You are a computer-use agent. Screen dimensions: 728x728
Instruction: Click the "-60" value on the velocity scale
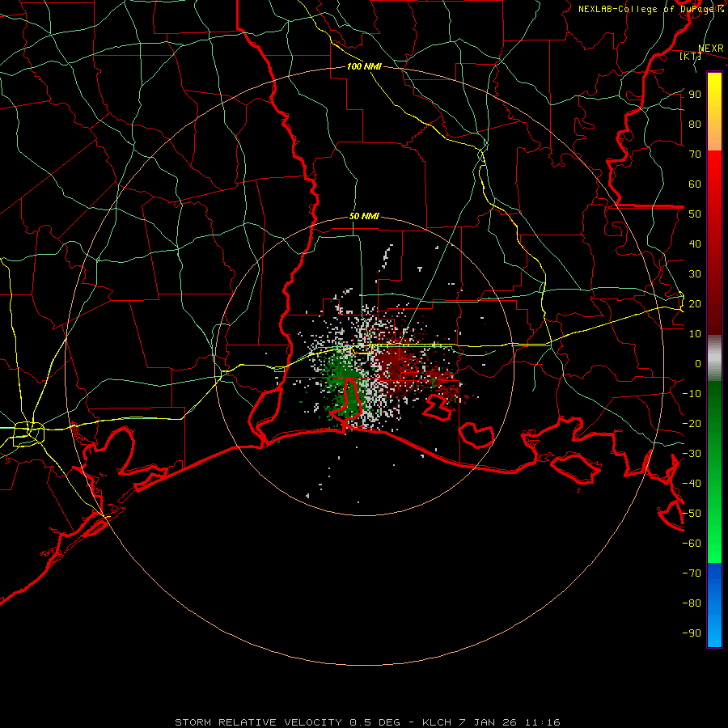692,544
